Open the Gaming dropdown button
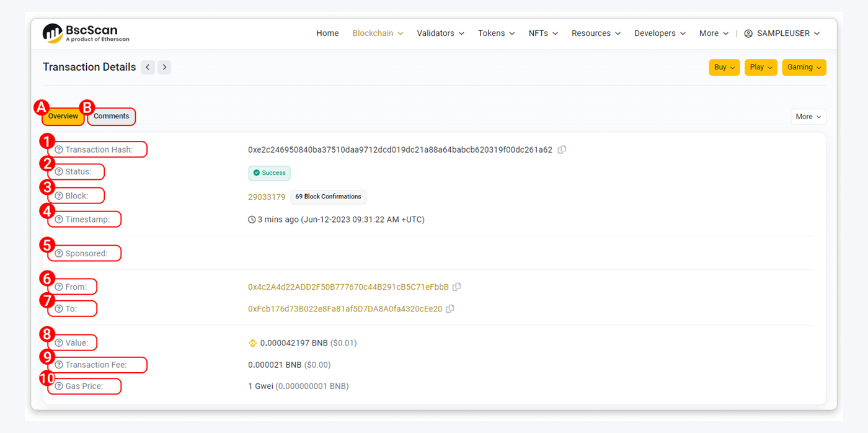This screenshot has width=868, height=433. [804, 67]
